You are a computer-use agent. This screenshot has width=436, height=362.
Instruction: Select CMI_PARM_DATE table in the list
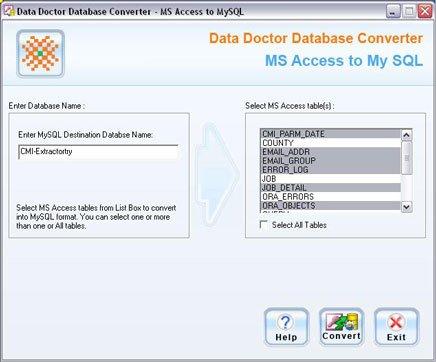pos(331,134)
